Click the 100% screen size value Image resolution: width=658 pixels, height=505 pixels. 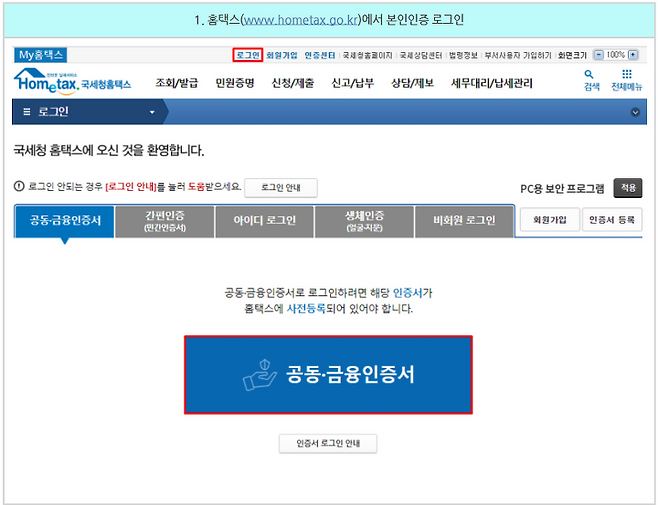tap(616, 55)
